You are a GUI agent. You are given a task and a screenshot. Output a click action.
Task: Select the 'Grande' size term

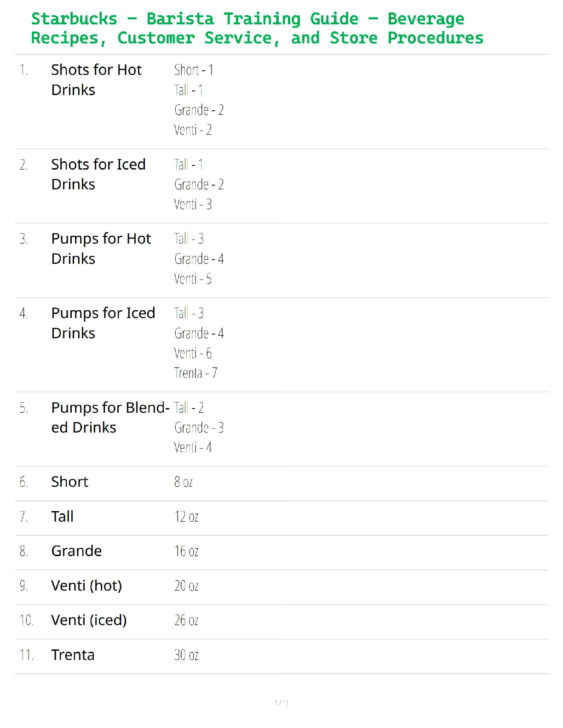pyautogui.click(x=76, y=551)
